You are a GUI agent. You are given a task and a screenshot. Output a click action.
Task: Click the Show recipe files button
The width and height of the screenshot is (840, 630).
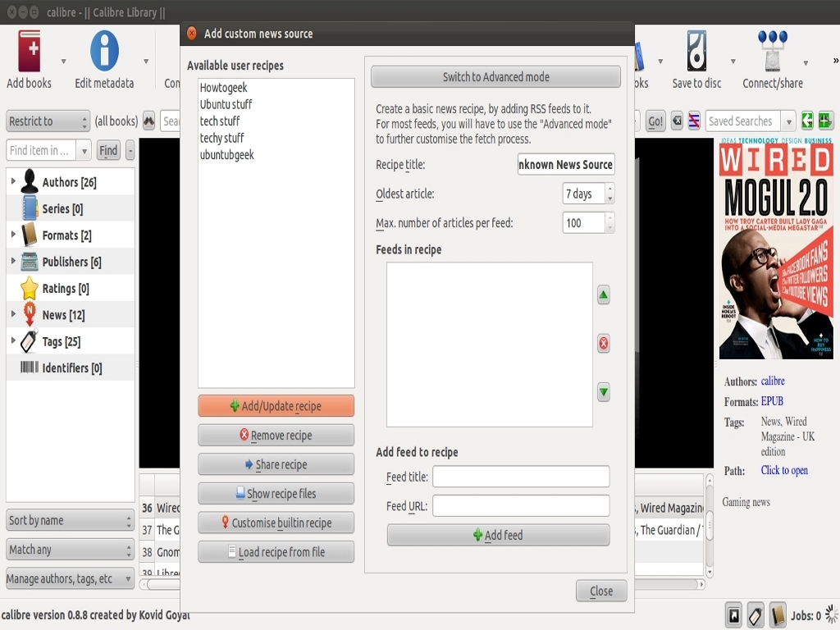tap(276, 493)
